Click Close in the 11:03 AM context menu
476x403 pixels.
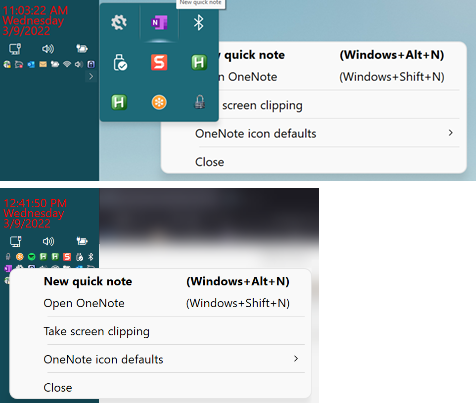point(313,162)
